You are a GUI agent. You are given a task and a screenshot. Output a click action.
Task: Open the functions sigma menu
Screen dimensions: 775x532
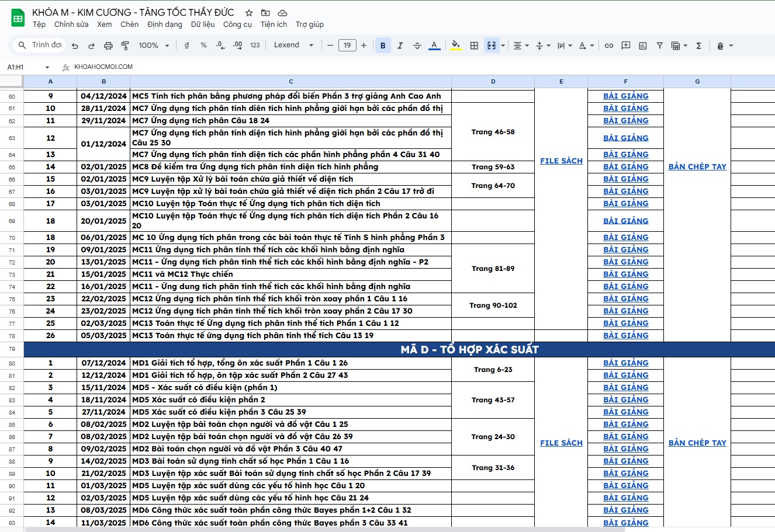(698, 46)
